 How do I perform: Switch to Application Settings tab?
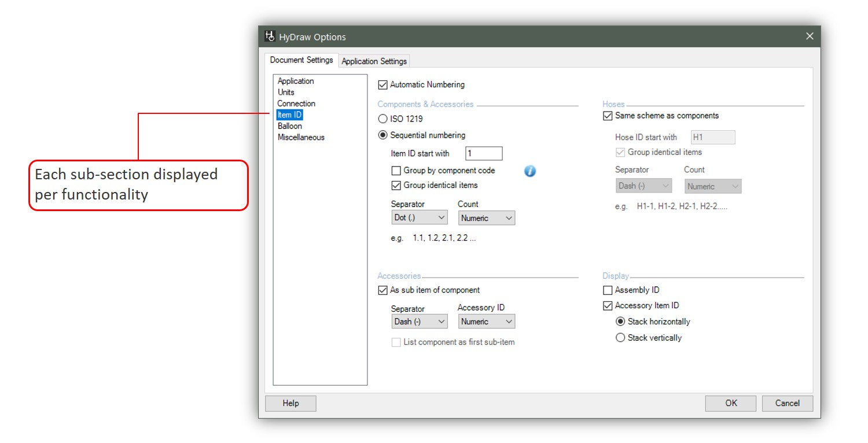pyautogui.click(x=374, y=61)
